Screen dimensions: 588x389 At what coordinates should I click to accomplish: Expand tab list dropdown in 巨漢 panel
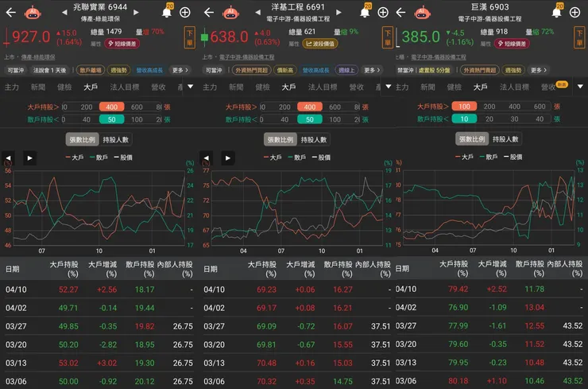[581, 87]
